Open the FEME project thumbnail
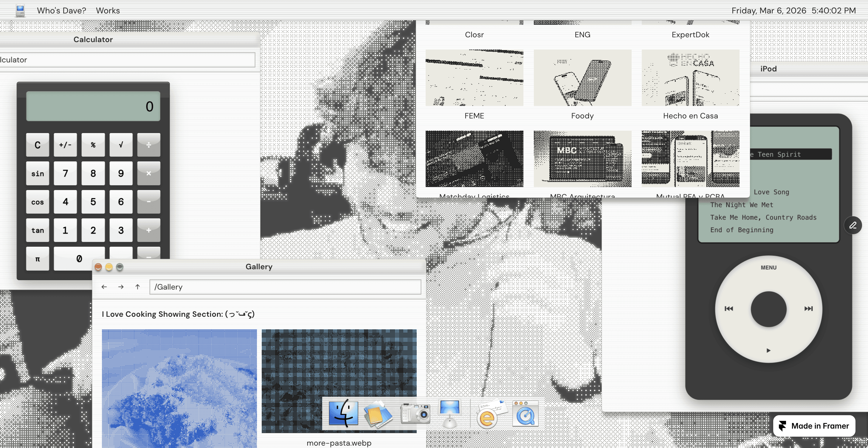868x448 pixels. point(474,78)
